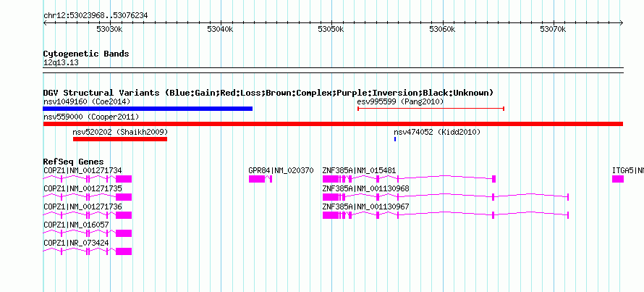Click the 53070k ruler tick label
Viewport: 644px width, 292px height.
[554, 29]
